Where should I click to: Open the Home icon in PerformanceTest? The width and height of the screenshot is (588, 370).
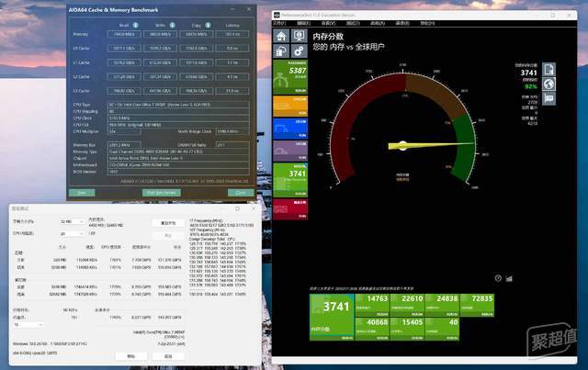(x=281, y=36)
